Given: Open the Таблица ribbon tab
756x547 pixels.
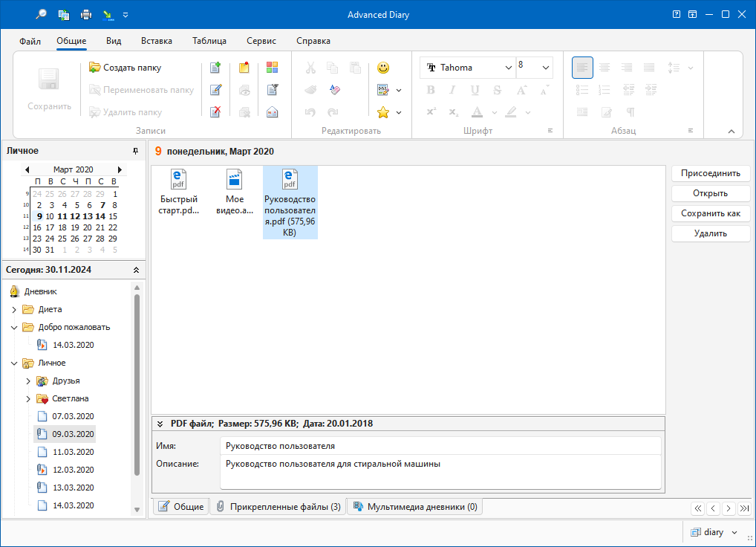Looking at the screenshot, I should coord(209,41).
